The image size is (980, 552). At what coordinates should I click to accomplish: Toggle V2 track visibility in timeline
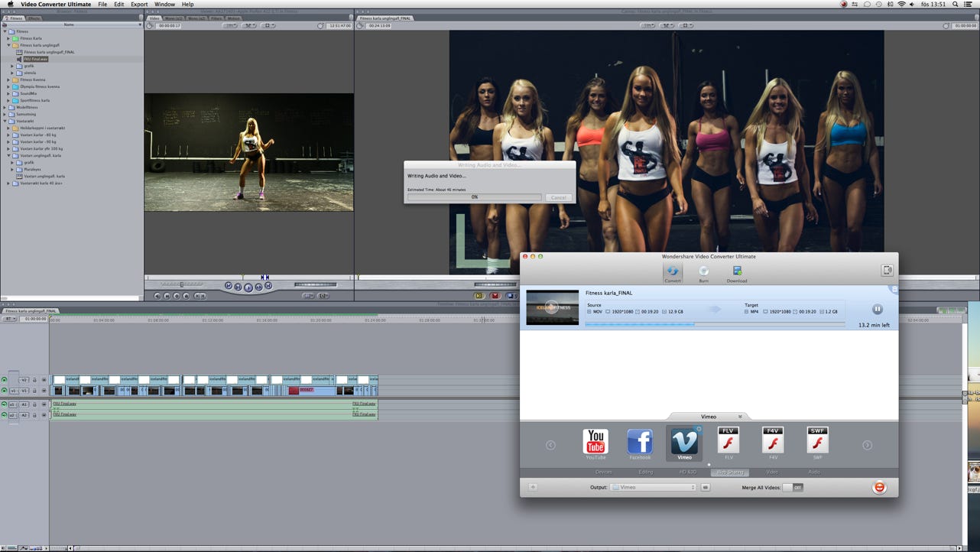[5, 380]
